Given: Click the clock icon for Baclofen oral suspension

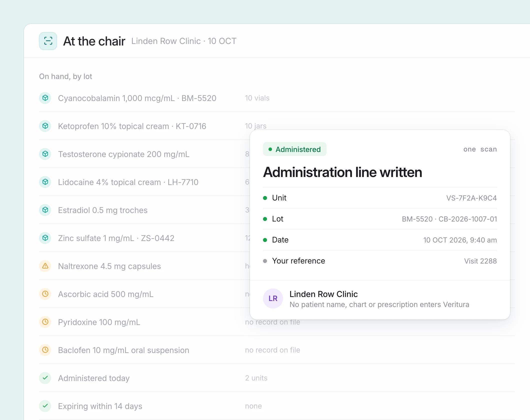Looking at the screenshot, I should click(45, 350).
